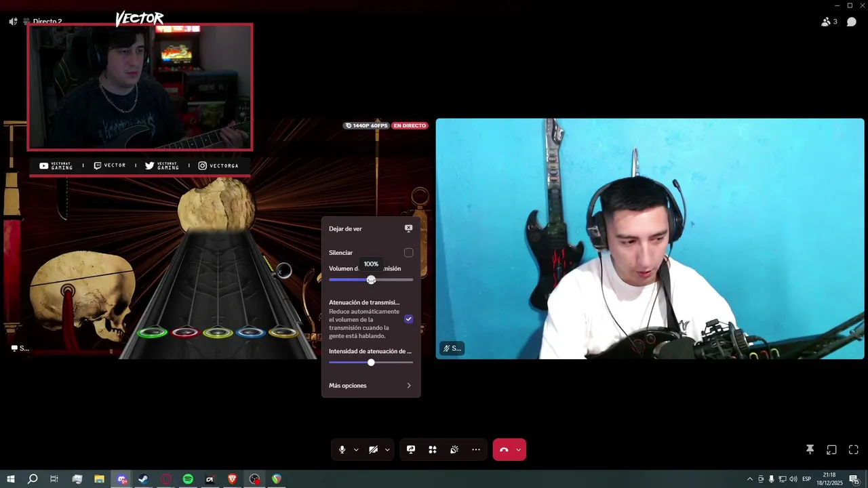This screenshot has width=868, height=488.
Task: Enter full screen mode
Action: click(x=854, y=449)
